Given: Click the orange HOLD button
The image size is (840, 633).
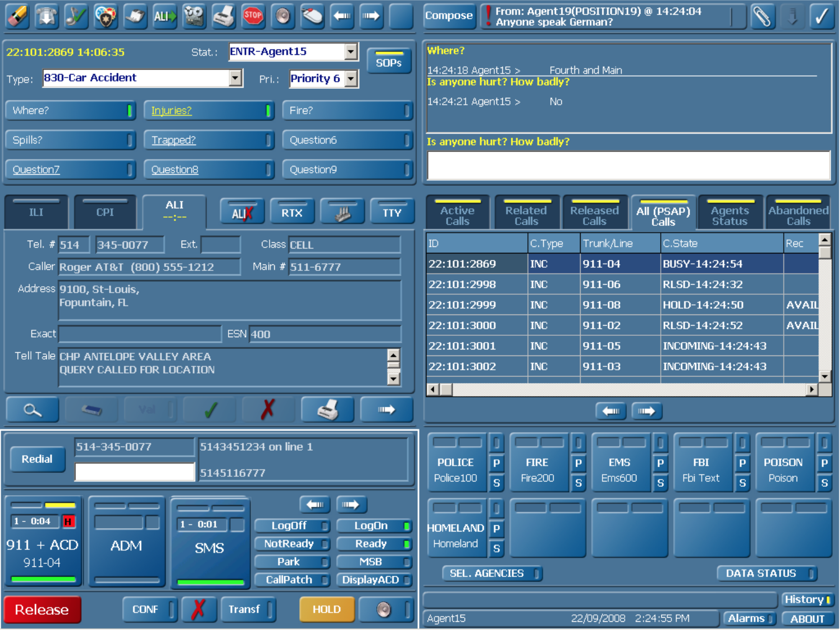Looking at the screenshot, I should point(326,609).
